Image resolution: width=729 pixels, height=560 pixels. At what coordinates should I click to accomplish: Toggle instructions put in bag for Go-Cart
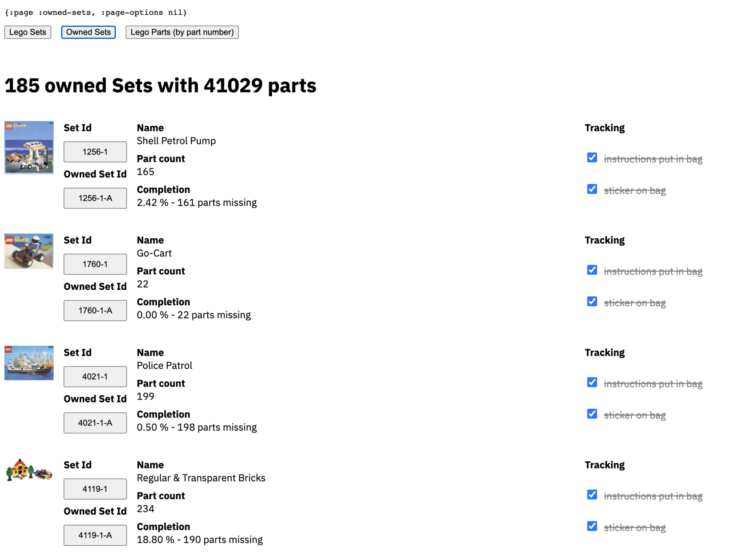pyautogui.click(x=592, y=270)
